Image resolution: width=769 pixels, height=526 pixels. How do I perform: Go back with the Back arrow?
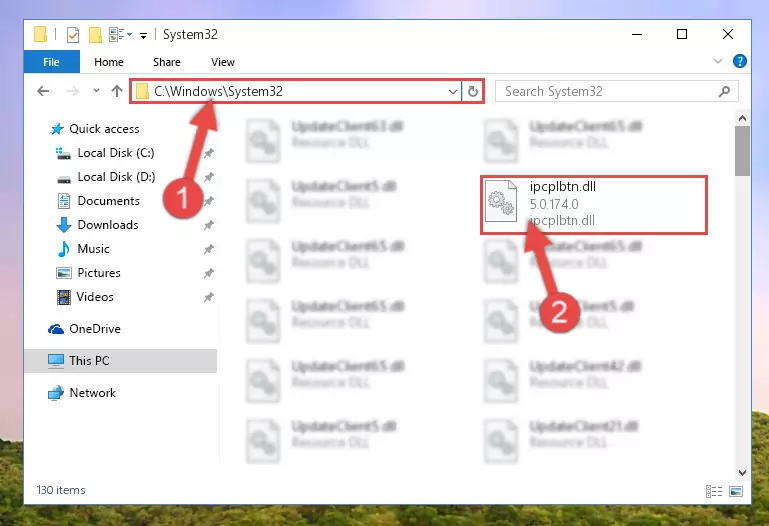coord(43,91)
